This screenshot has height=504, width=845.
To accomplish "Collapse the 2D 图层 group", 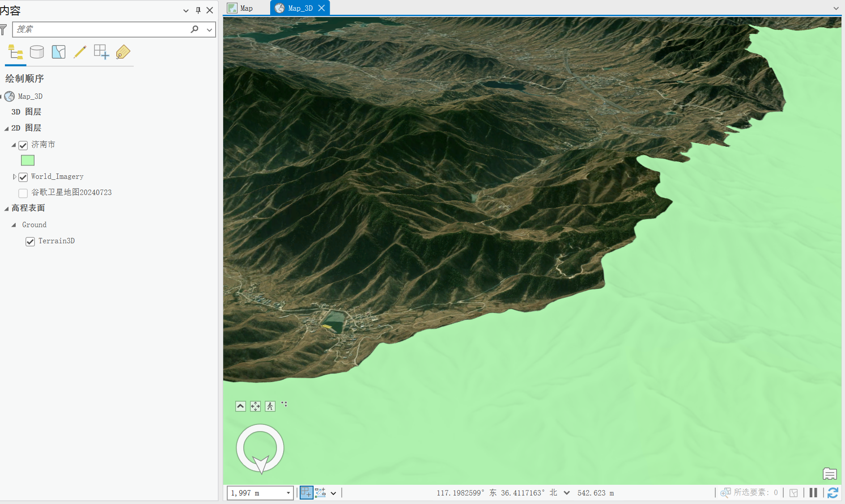I will click(x=6, y=128).
